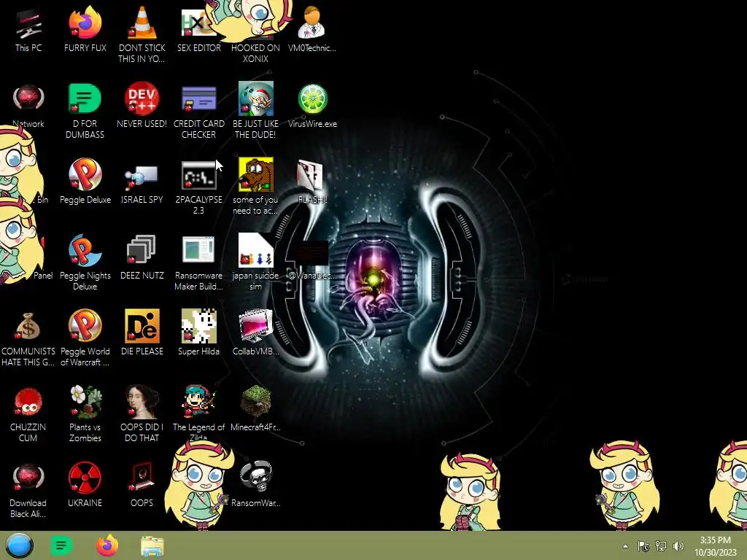Viewport: 747px width, 560px height.
Task: Open the volume speaker tray icon
Action: point(678,546)
